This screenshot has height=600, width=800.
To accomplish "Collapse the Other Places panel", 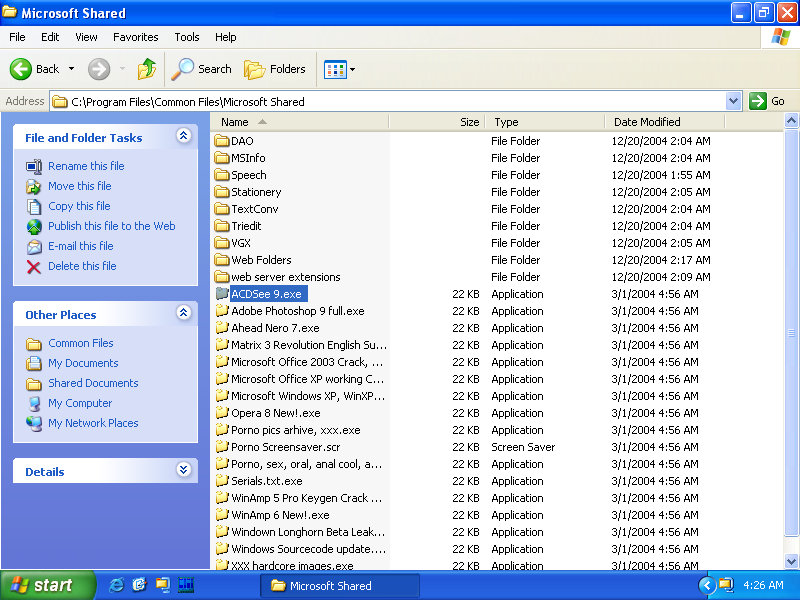I will point(184,313).
